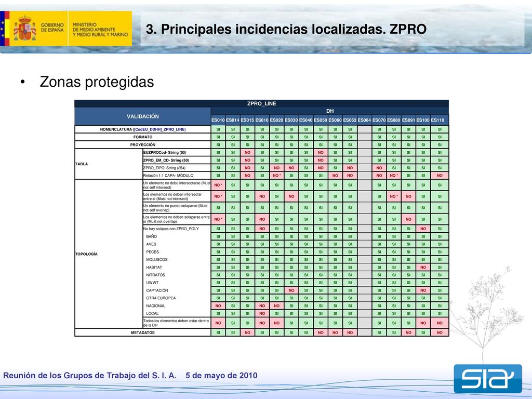The height and width of the screenshot is (399, 532).
Task: Click the OTRA EUROPEA row label
Action: 161,298
